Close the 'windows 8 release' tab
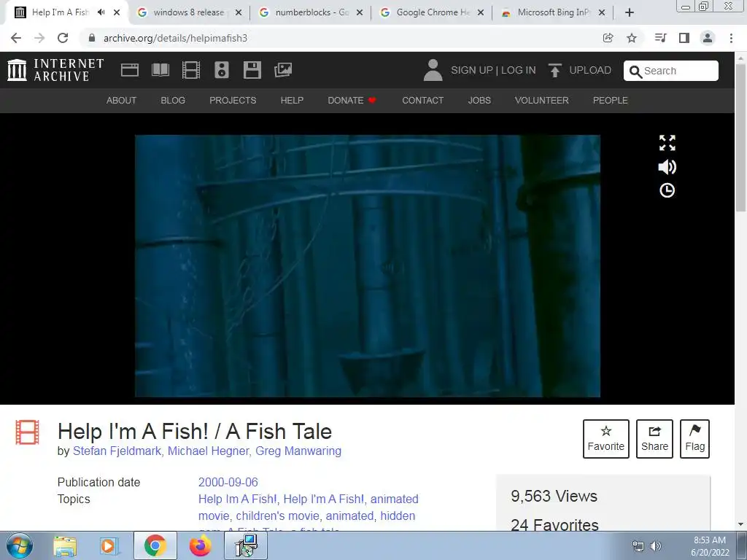This screenshot has height=560, width=747. point(239,13)
